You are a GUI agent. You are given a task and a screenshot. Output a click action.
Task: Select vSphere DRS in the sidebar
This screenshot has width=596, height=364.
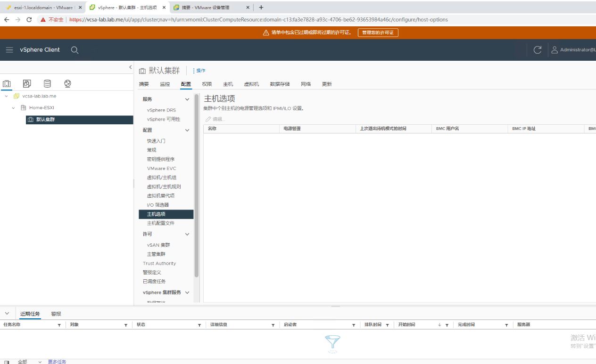point(161,110)
